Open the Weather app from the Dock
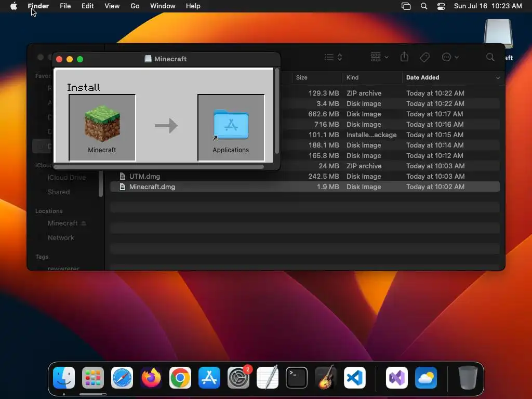The width and height of the screenshot is (532, 399). pos(426,378)
